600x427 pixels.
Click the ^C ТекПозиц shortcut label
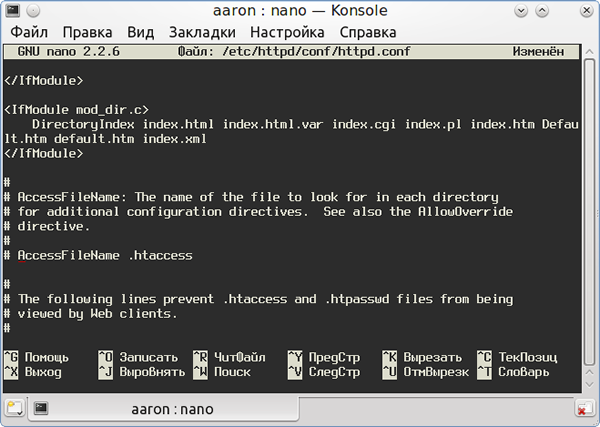pyautogui.click(x=517, y=357)
